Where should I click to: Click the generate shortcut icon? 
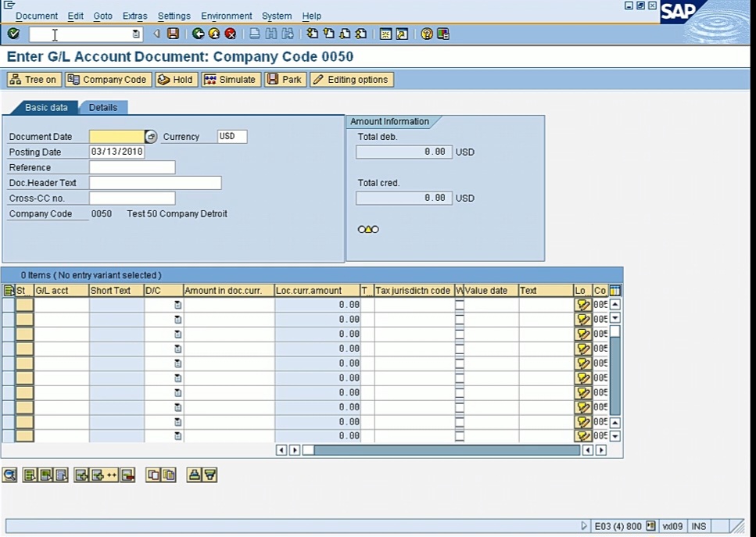point(402,34)
